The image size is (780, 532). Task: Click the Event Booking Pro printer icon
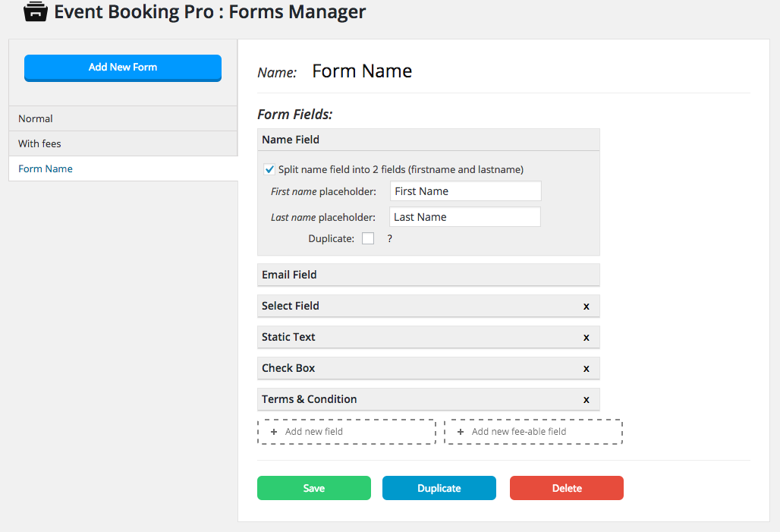click(x=36, y=11)
